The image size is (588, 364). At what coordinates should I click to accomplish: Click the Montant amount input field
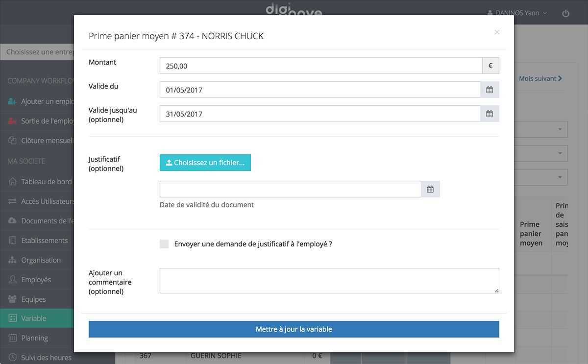click(x=320, y=66)
